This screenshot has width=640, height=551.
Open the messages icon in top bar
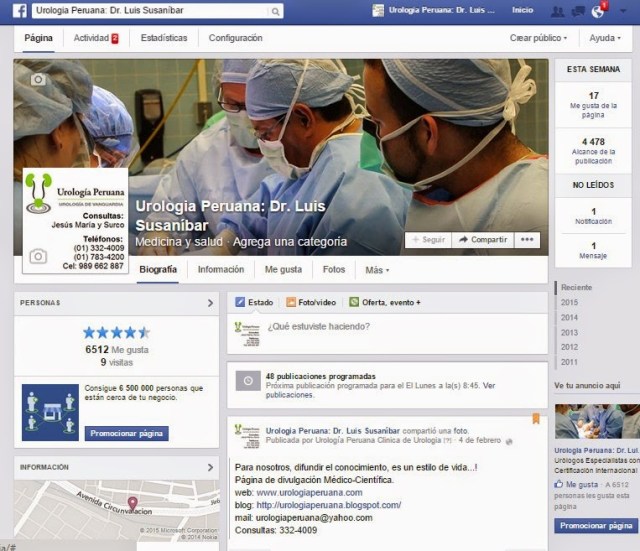pos(578,11)
